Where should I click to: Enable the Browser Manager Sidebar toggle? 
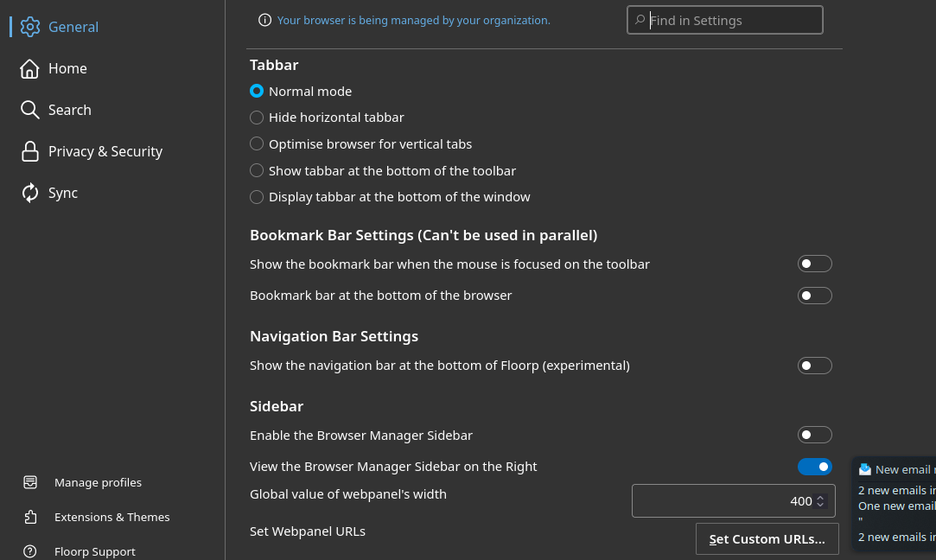[x=814, y=435]
